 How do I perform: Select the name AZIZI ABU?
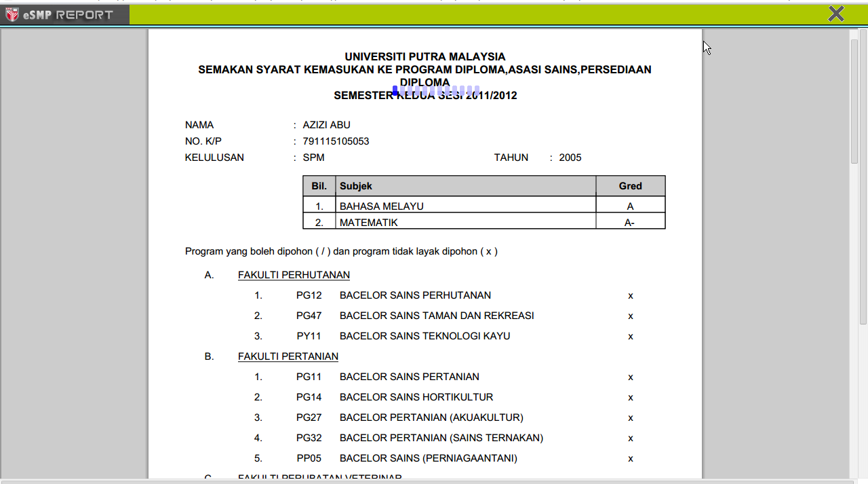point(327,125)
